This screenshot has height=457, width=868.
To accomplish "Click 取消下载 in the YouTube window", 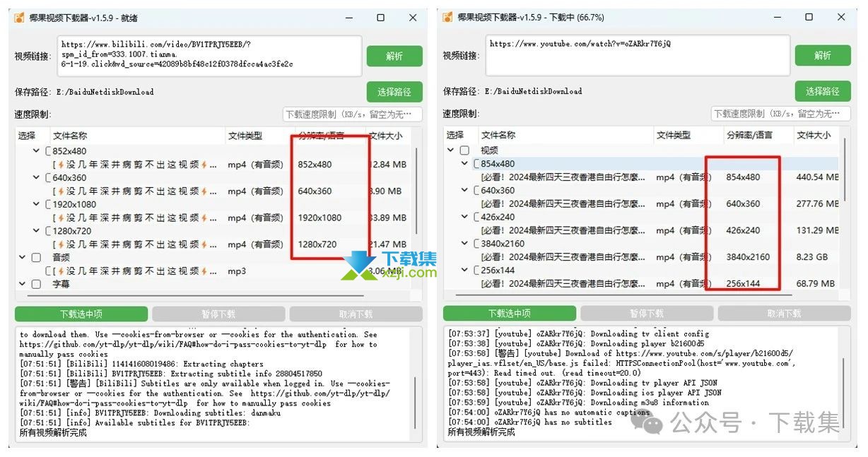I will pyautogui.click(x=784, y=314).
